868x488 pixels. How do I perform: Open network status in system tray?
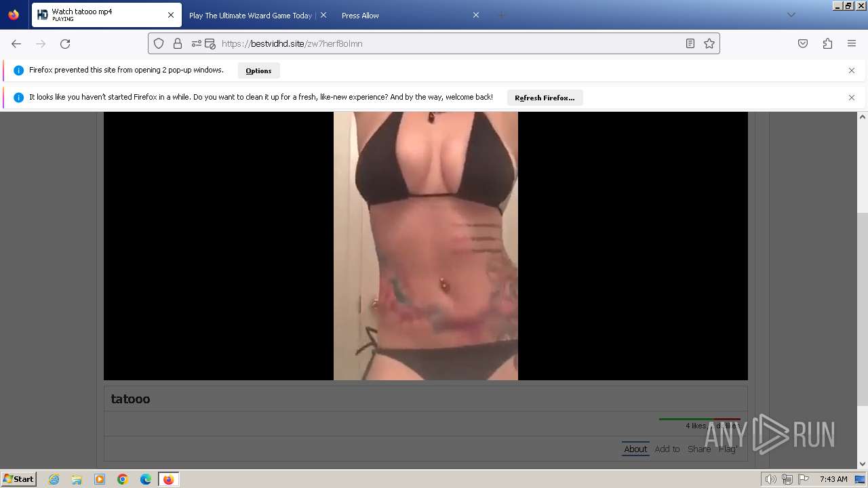pos(787,479)
